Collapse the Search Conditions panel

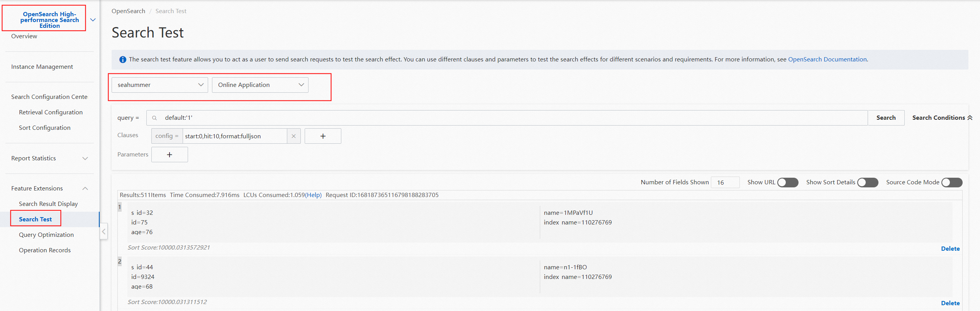(942, 118)
